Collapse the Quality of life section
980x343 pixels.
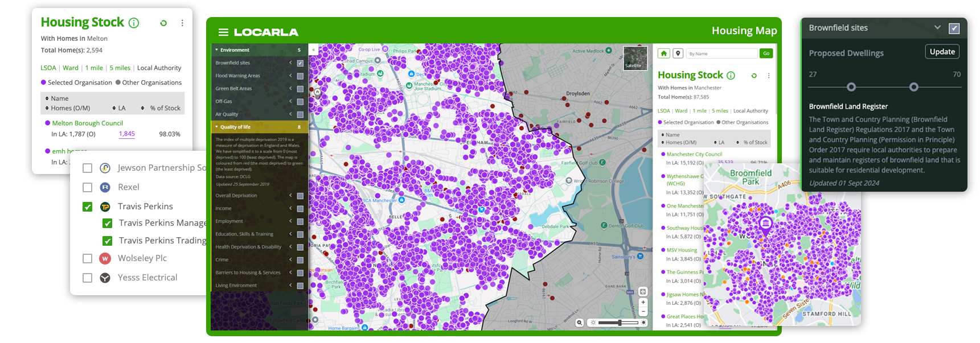click(217, 127)
